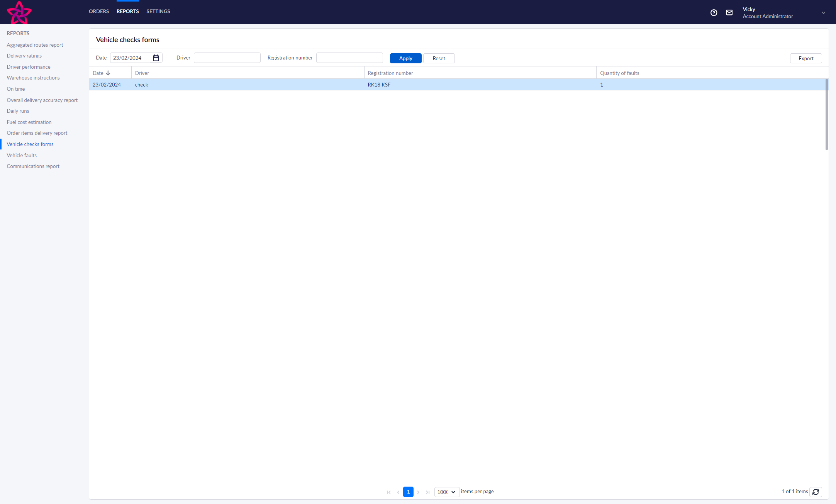Sort by Quantity of faults column header
This screenshot has height=504, width=836.
pos(712,73)
